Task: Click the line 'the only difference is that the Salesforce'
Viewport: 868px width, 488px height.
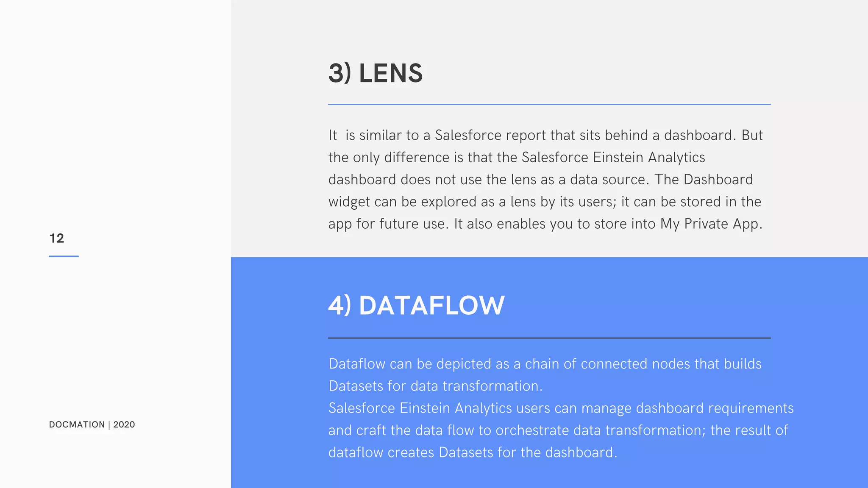Action: pyautogui.click(x=517, y=158)
